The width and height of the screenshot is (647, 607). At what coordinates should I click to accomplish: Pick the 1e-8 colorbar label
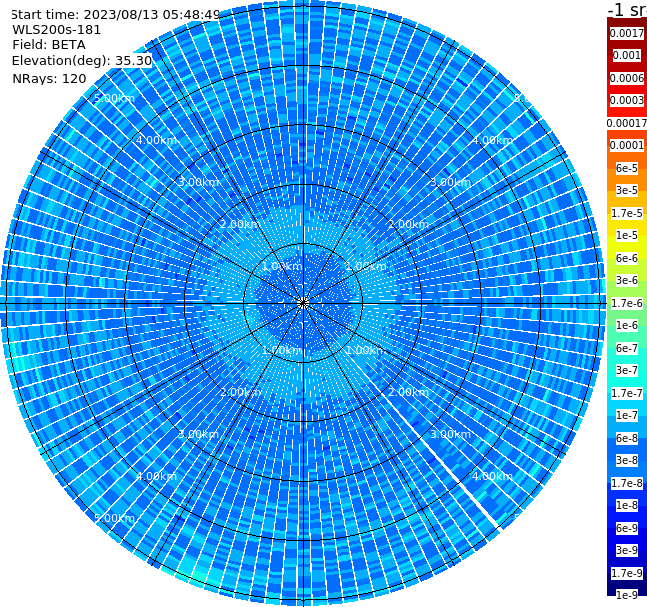pos(627,505)
